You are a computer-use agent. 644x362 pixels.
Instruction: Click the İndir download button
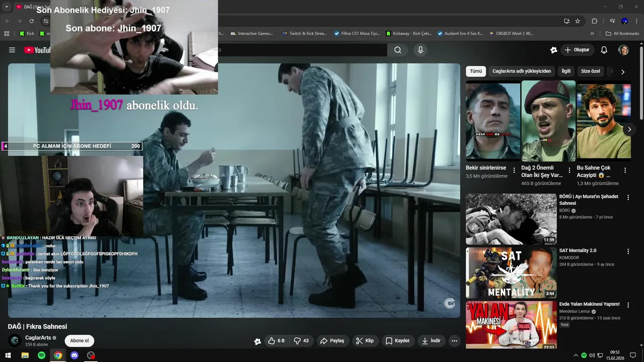coord(431,341)
